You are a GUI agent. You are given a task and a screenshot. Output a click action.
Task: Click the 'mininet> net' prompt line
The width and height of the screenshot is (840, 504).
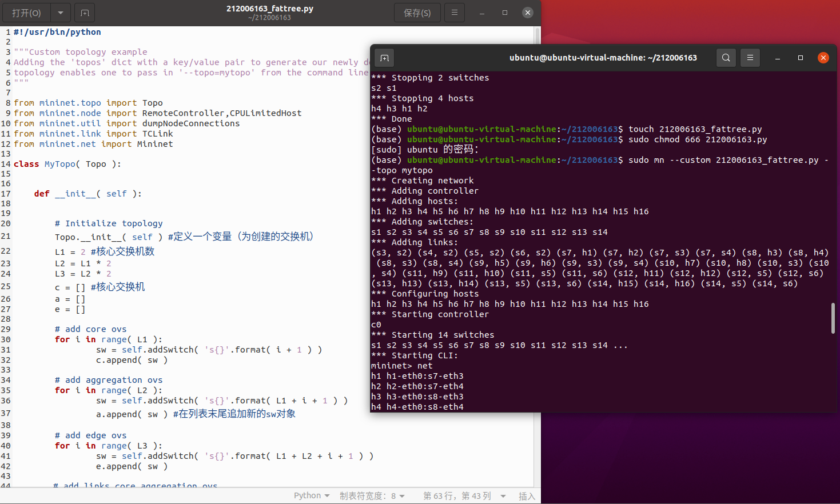[402, 366]
